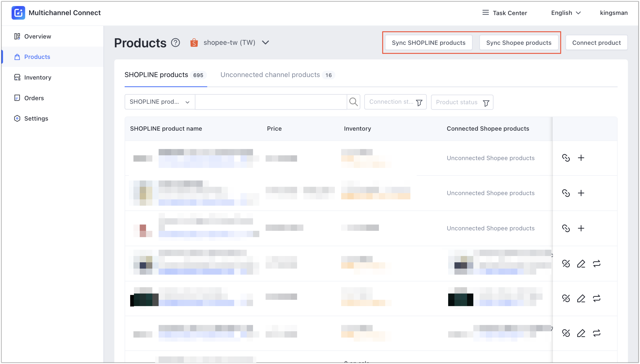
Task: Click the Multichannel Connect logo icon
Action: click(18, 13)
